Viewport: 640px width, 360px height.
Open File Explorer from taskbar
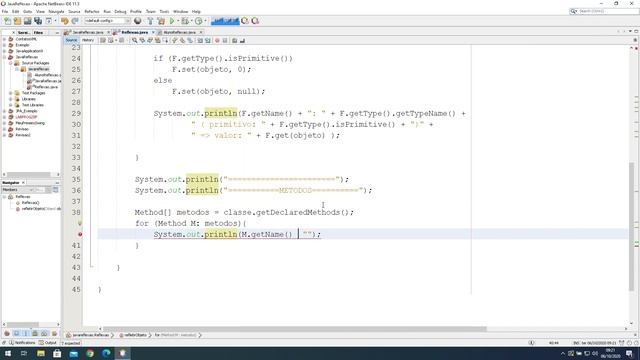(41, 353)
